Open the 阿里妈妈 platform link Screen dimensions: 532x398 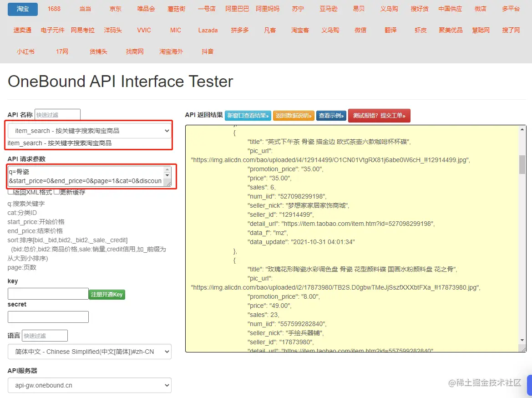pos(268,9)
